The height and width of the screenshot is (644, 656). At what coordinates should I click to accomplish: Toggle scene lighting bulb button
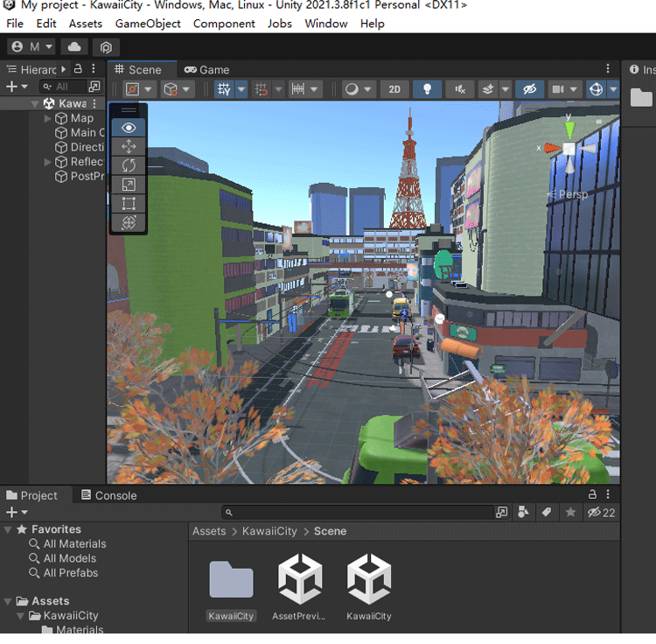pyautogui.click(x=427, y=89)
